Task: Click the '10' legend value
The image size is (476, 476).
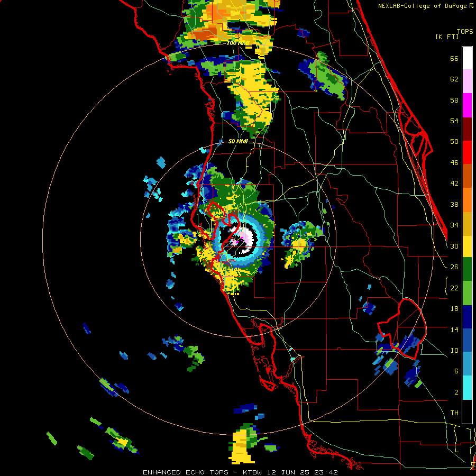Action: 454,351
